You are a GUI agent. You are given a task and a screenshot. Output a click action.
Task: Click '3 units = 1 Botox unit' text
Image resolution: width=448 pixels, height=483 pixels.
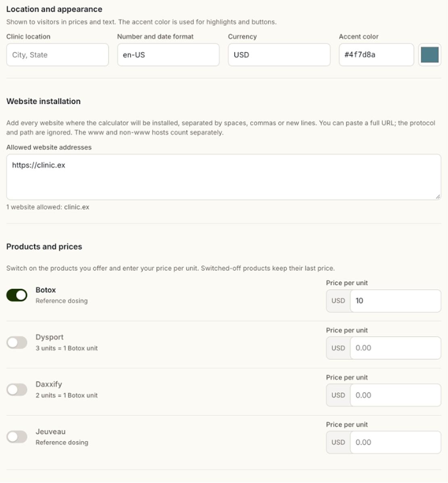(x=67, y=348)
